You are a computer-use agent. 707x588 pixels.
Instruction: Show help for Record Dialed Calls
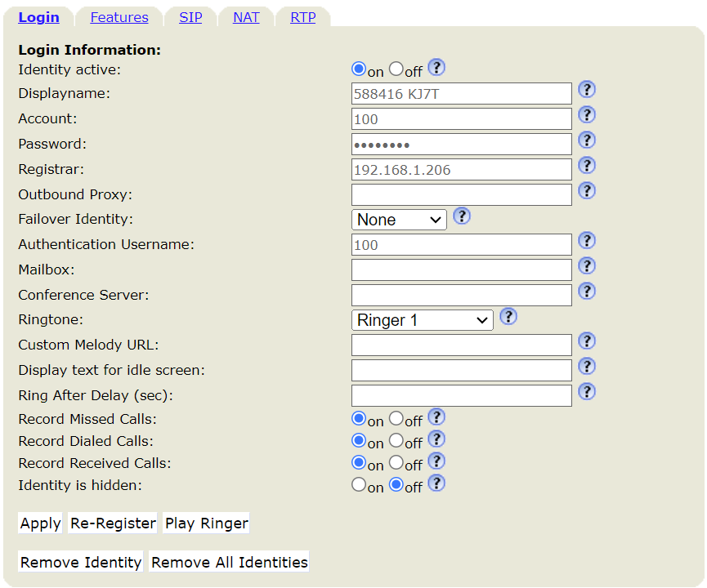(x=436, y=439)
